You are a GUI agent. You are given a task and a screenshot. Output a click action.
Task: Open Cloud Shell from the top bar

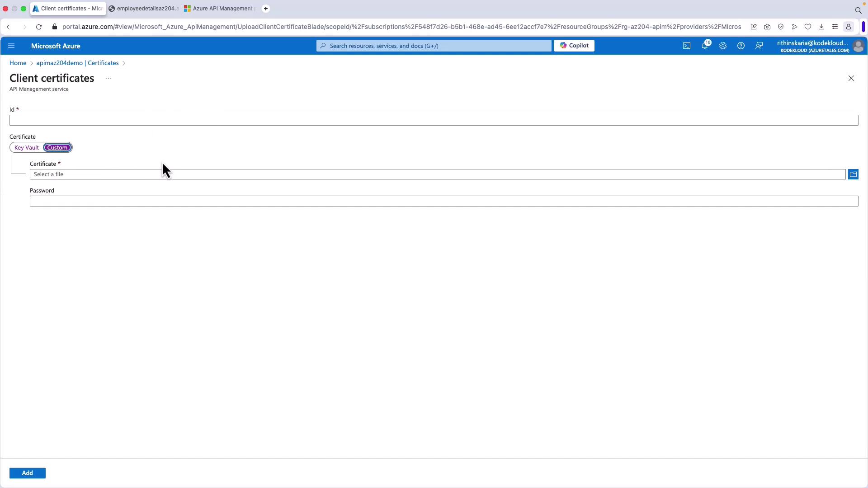[x=687, y=46]
